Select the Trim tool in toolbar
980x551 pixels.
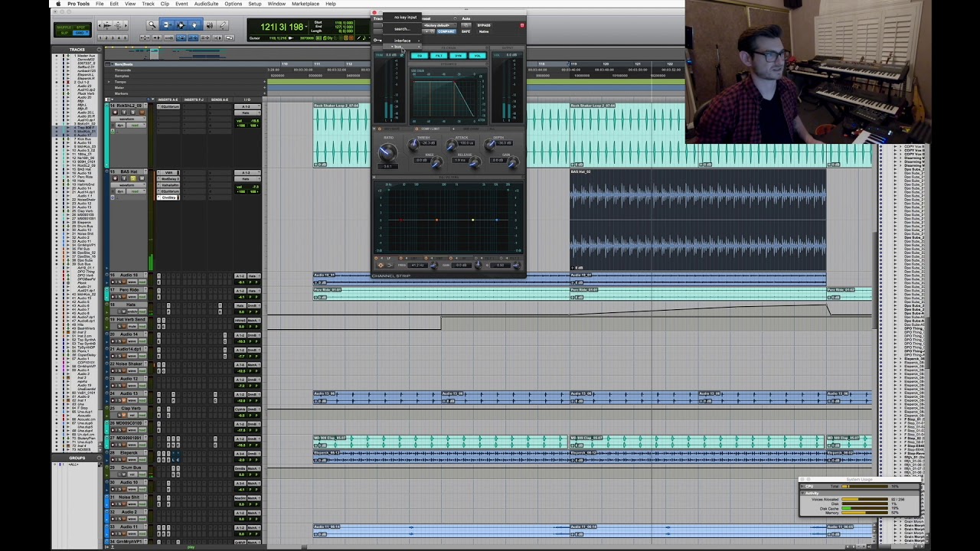168,25
